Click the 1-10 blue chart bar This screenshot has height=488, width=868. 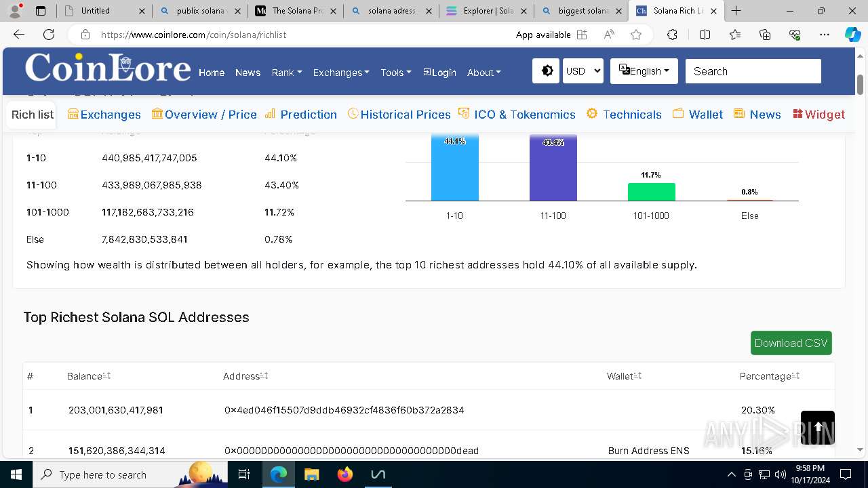point(455,167)
